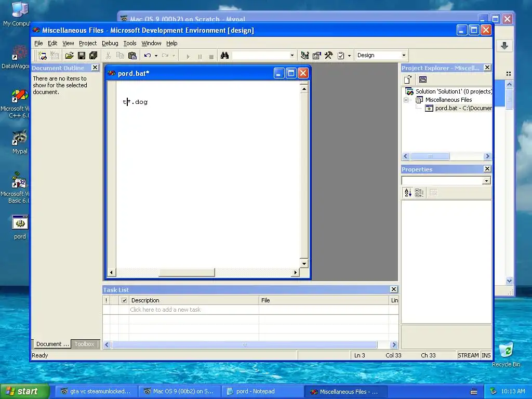Screen dimensions: 532x399
Task: Click the priority '!' column header in Task List
Action: coord(106,300)
